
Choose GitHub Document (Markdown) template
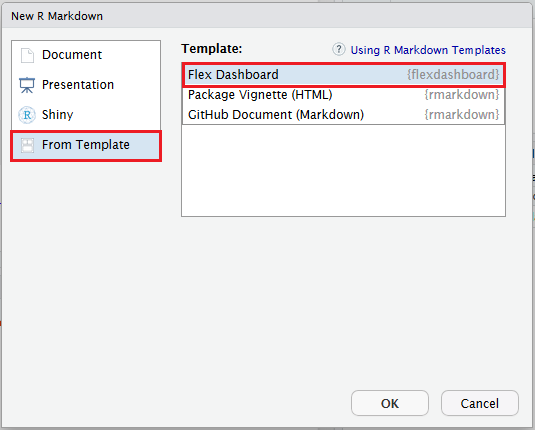click(343, 115)
